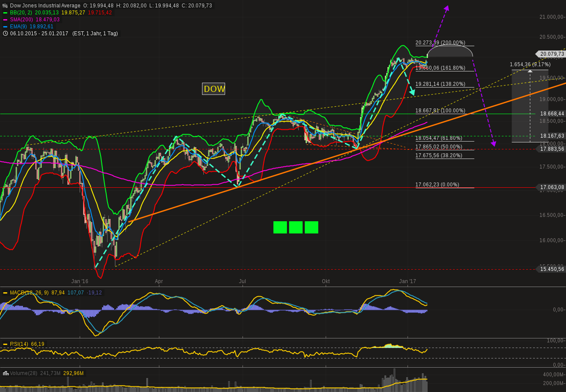Click the clock icon beside the date range
The image size is (566, 392).
(5, 34)
